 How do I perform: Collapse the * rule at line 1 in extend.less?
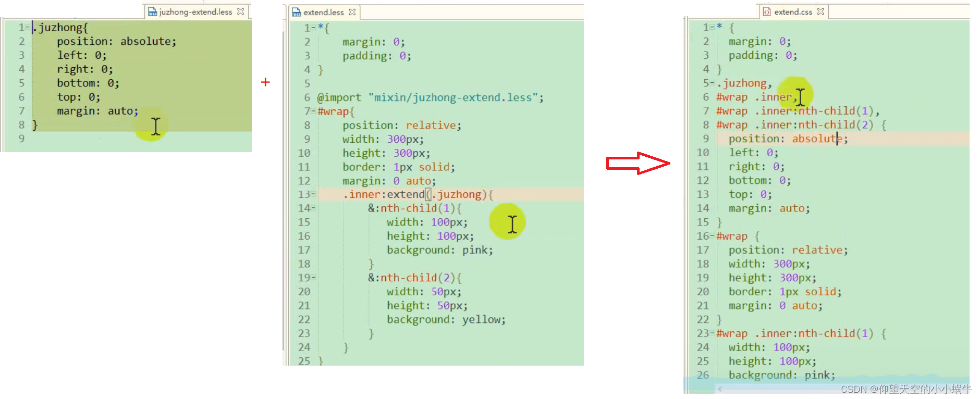pos(314,28)
